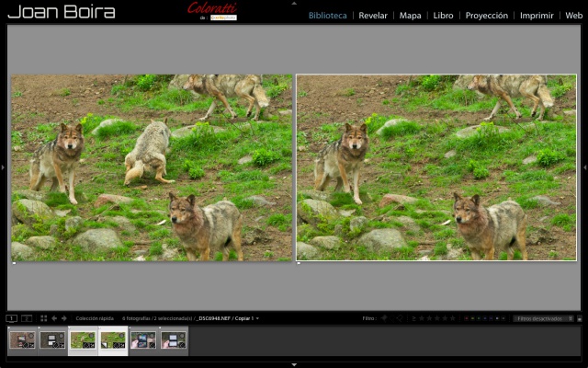Filter by one star rating
588x368 pixels.
[x=422, y=318]
